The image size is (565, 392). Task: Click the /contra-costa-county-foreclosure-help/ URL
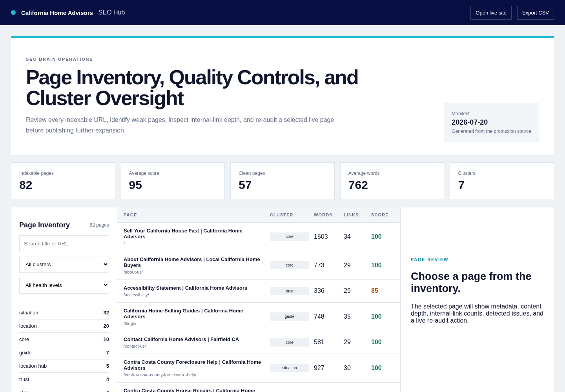(160, 375)
